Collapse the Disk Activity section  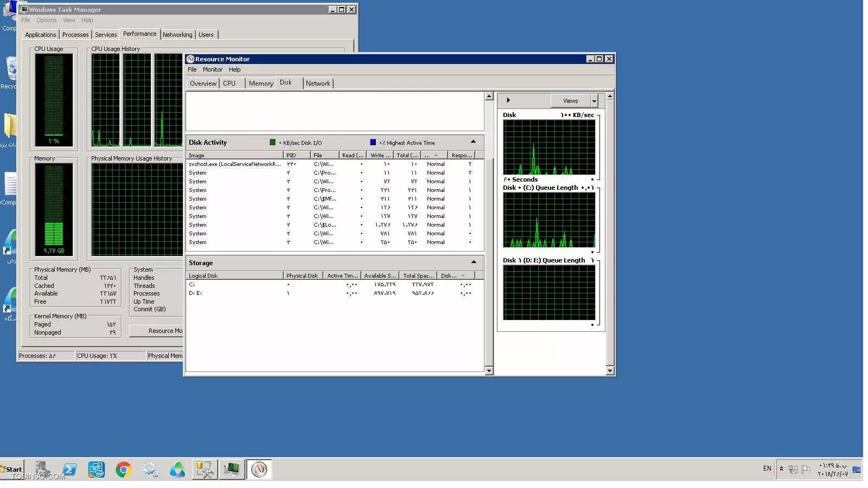click(473, 142)
